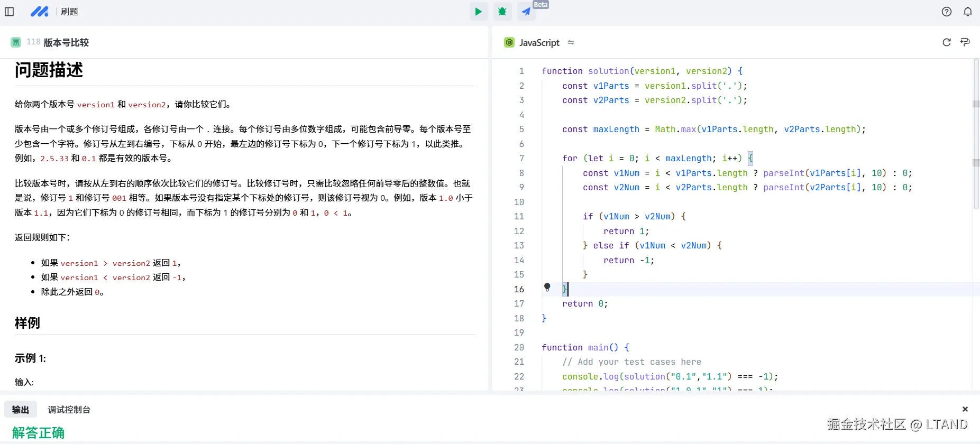Open the 刷题 section link
The image size is (980, 444).
point(69,12)
